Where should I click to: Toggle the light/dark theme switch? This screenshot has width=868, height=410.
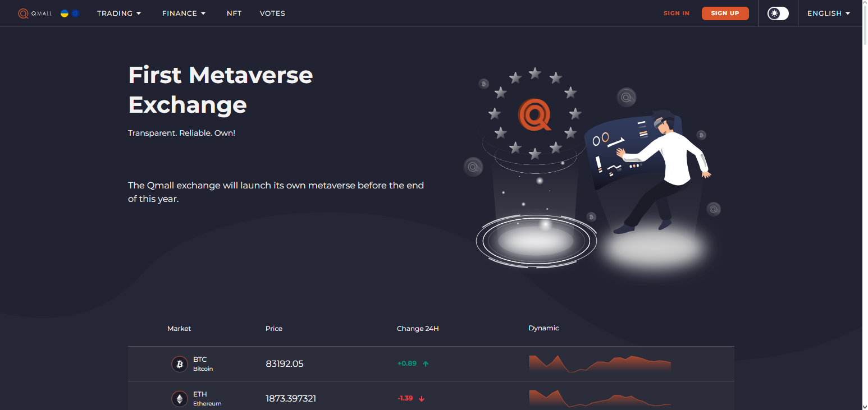[x=778, y=13]
